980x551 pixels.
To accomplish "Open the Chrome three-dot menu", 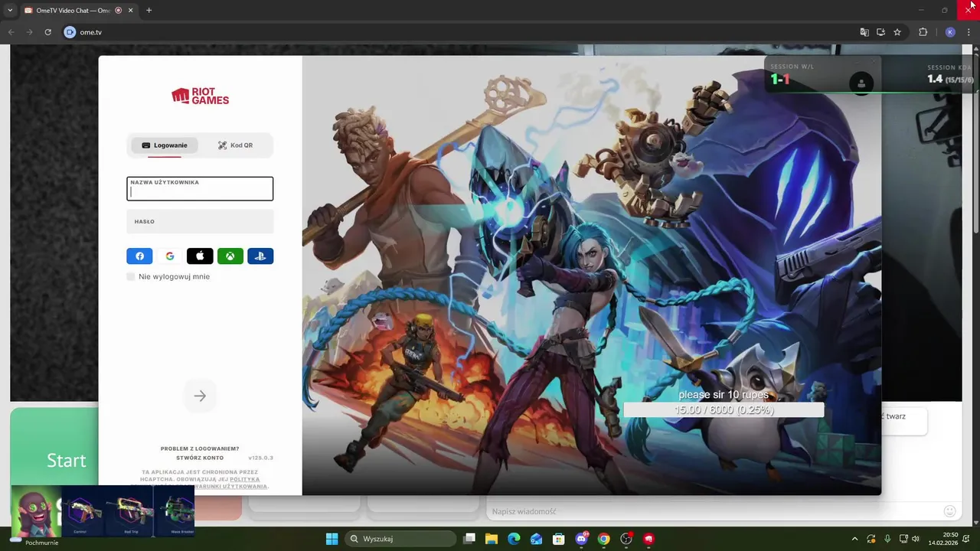I will 970,32.
